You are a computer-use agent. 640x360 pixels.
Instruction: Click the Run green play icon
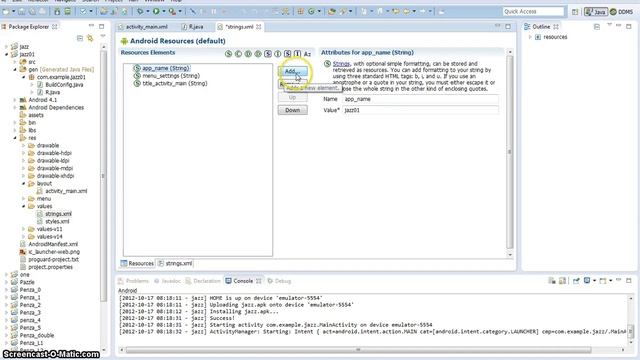coord(156,11)
